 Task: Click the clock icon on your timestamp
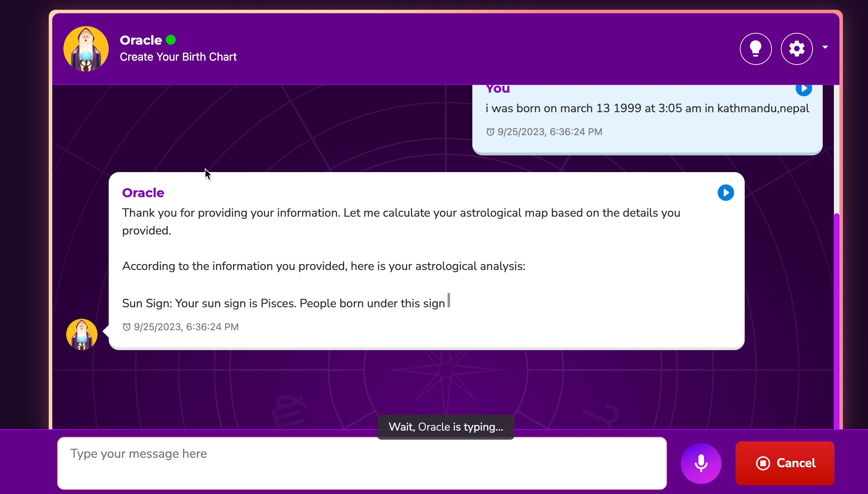pos(490,132)
